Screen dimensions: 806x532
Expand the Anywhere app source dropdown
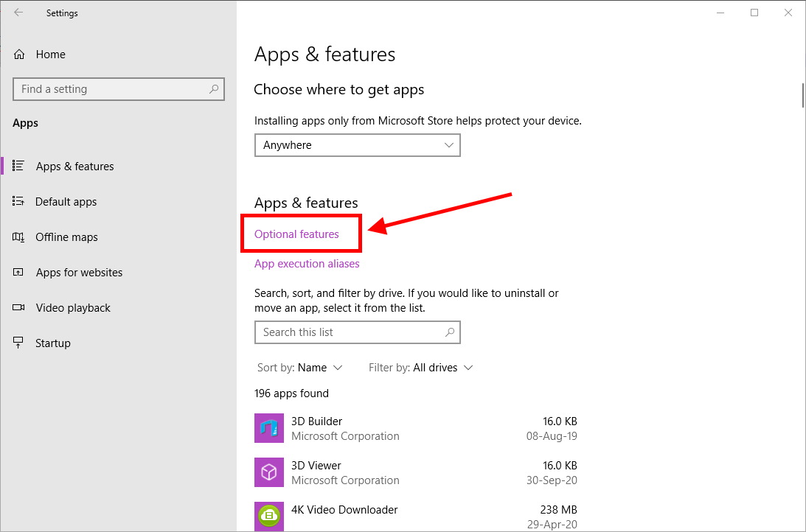[x=357, y=145]
